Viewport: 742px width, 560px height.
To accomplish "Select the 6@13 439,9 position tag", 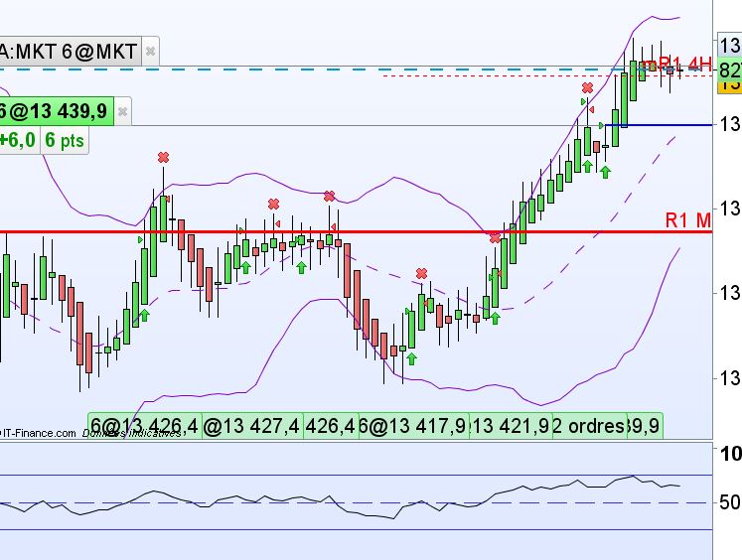I will point(57,111).
